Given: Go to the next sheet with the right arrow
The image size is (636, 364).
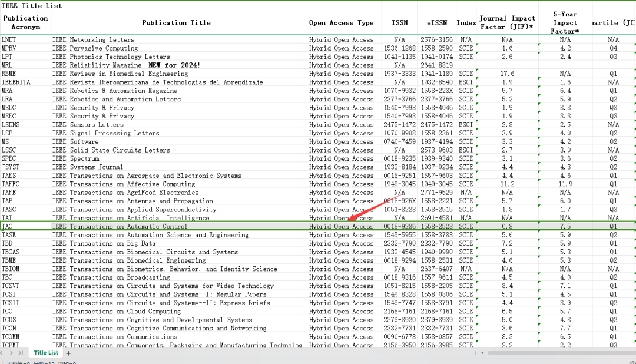Looking at the screenshot, I should tap(11, 353).
